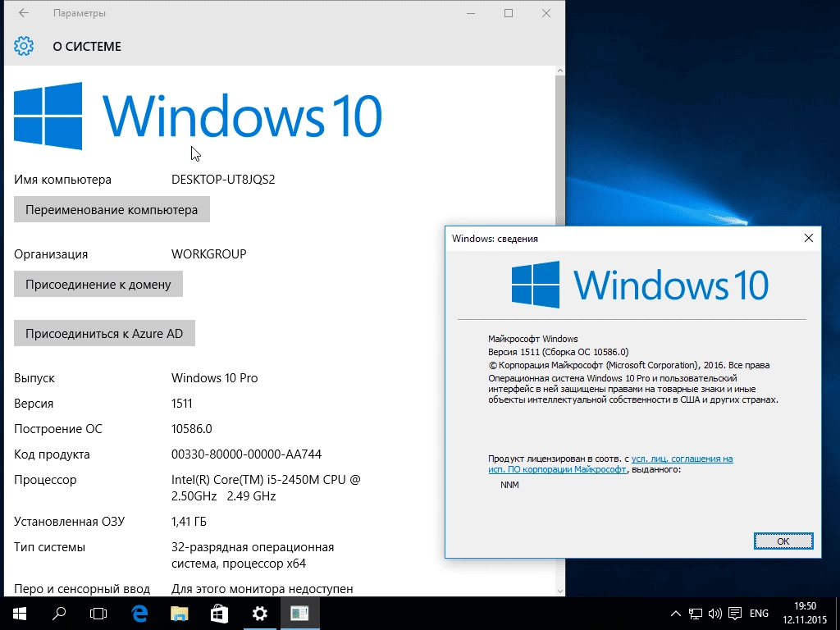Click Присоединиться к Azure AD button
840x630 pixels.
[x=104, y=333]
